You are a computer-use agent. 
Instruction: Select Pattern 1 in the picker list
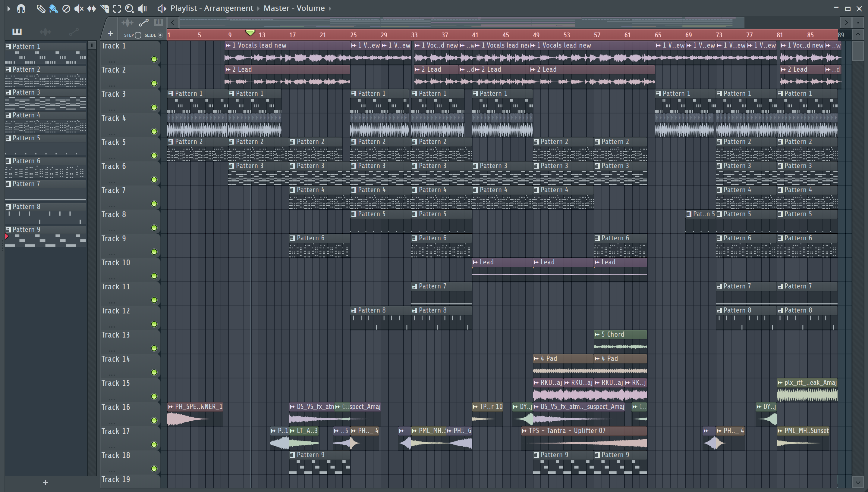[45, 54]
